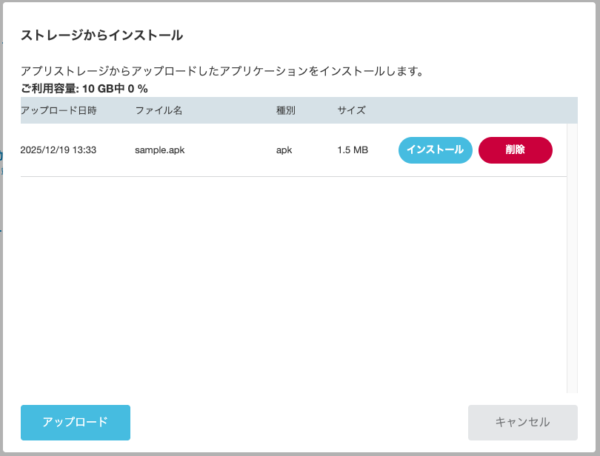Dismiss the dialog with キャンセル
The image size is (600, 456).
(x=522, y=422)
